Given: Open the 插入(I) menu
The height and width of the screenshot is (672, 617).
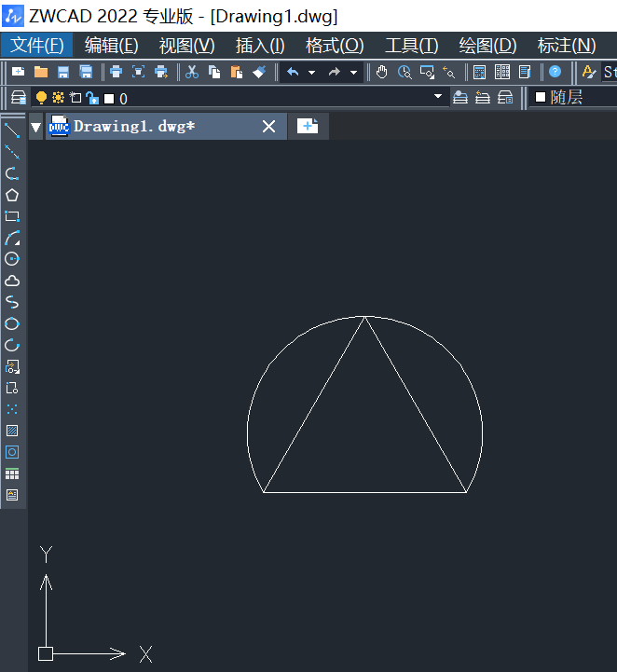Looking at the screenshot, I should point(260,45).
